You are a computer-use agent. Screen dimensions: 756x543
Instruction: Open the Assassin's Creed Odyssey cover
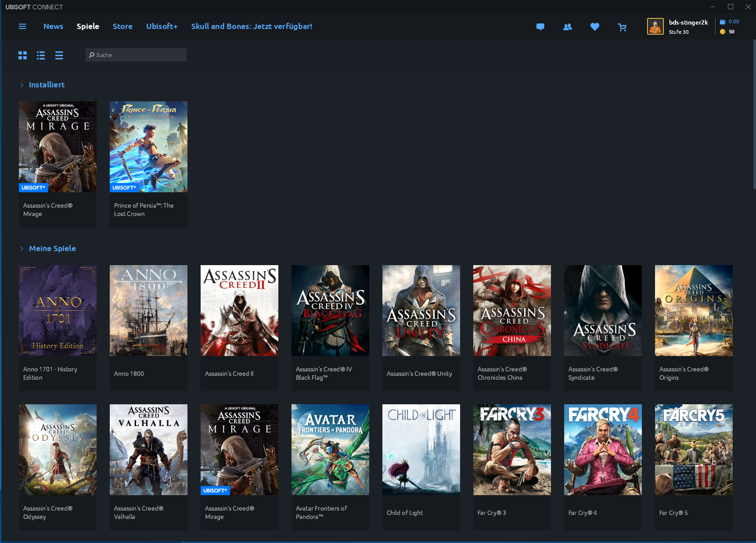[x=58, y=450]
